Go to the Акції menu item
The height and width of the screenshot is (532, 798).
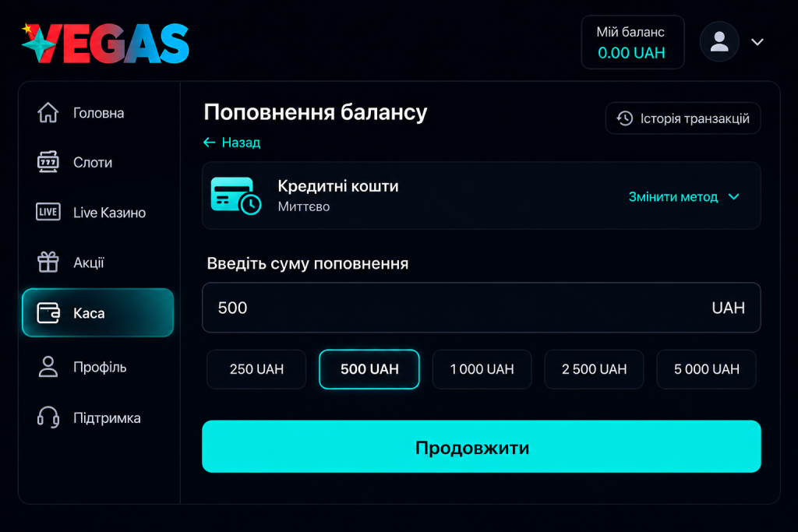[x=88, y=262]
